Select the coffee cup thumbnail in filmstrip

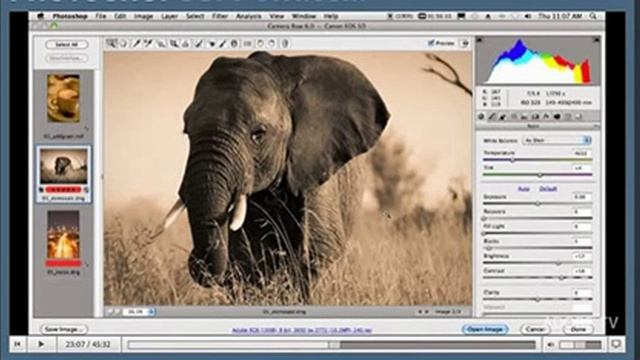(x=63, y=98)
